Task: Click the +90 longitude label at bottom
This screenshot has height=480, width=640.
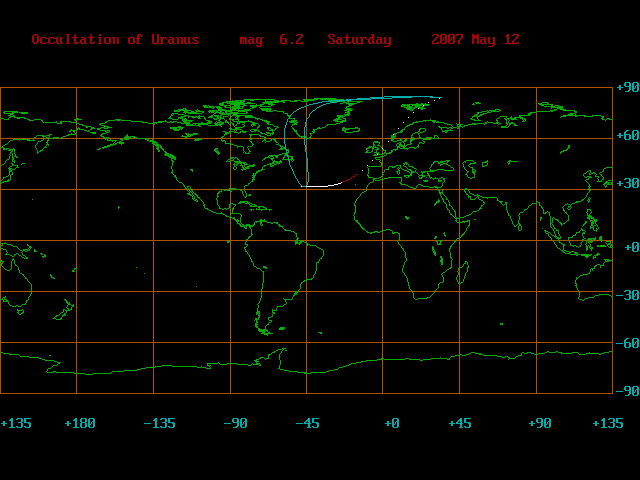Action: click(540, 423)
